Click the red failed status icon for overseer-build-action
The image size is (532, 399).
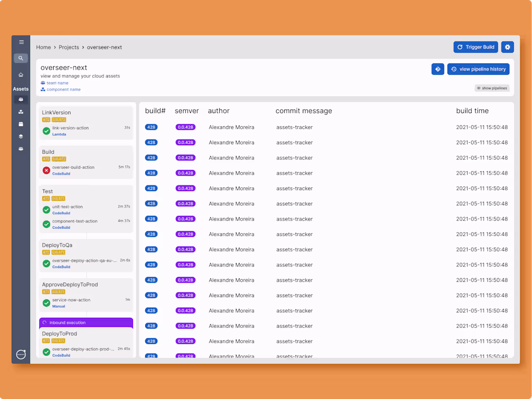point(46,170)
